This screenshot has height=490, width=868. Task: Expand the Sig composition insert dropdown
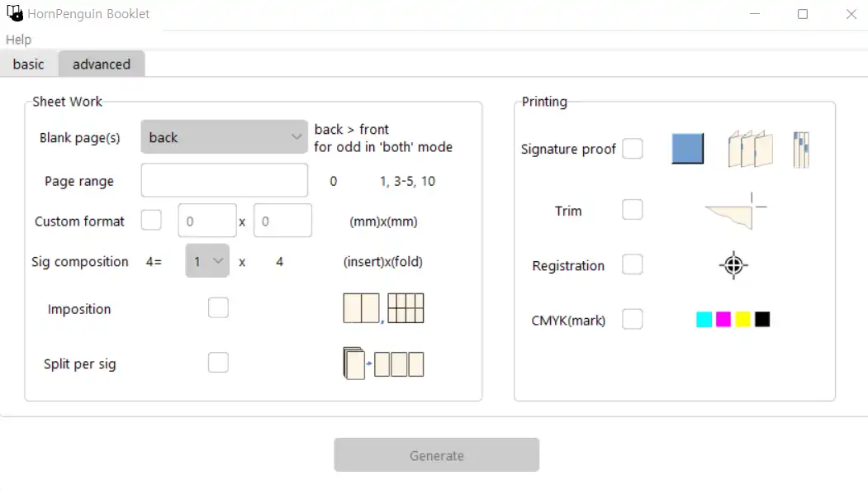click(207, 261)
